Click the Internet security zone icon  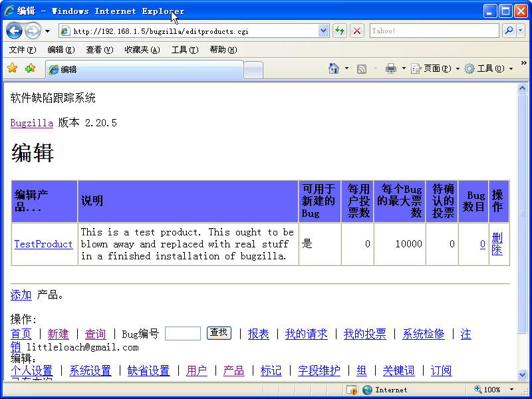point(368,390)
